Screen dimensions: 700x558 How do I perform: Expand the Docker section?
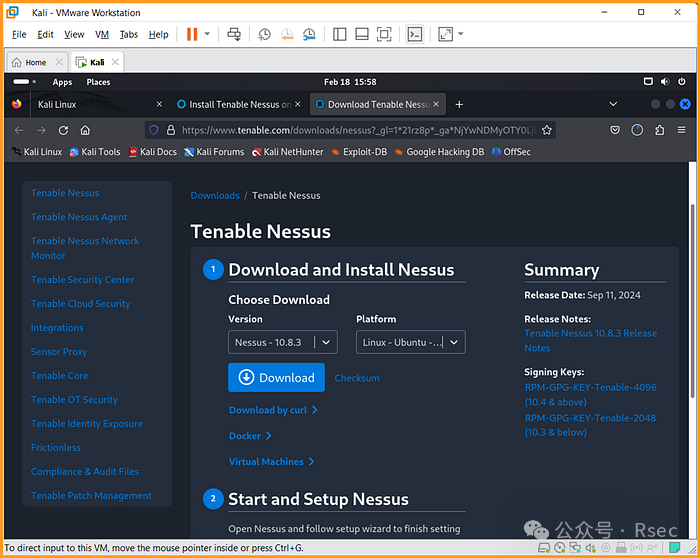click(250, 436)
